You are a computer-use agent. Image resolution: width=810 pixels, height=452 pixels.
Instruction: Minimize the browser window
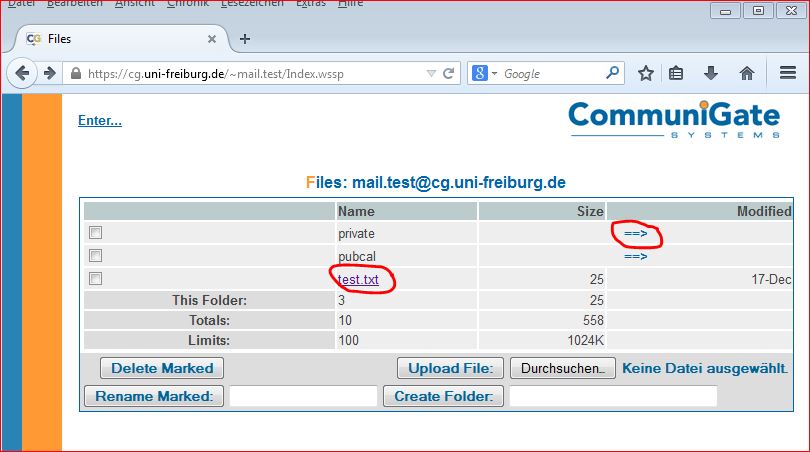[x=725, y=10]
